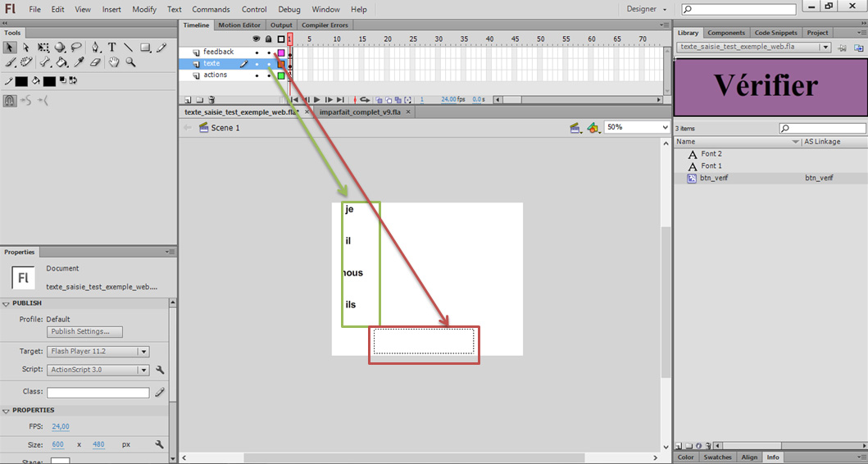
Task: Toggle lock dot on actions layer
Action: tap(269, 75)
